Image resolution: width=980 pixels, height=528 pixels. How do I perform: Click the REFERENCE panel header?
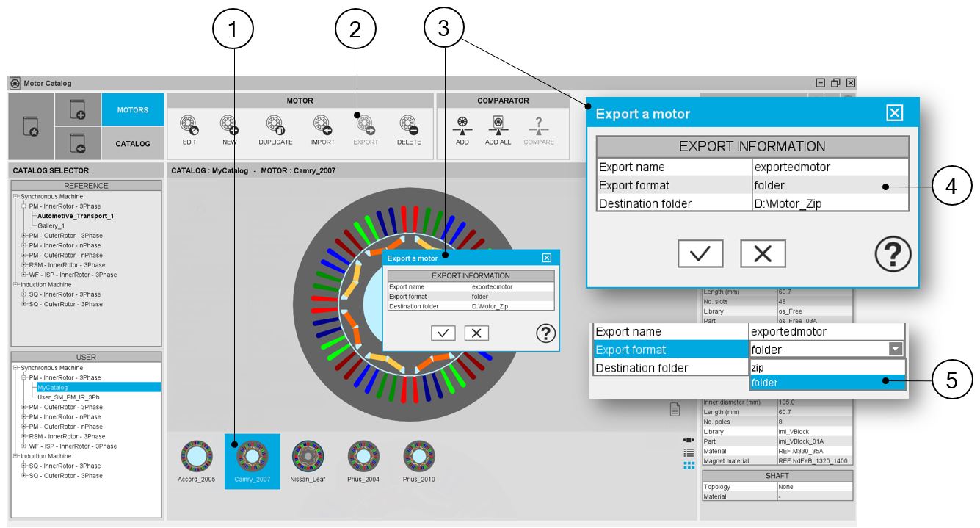(86, 186)
